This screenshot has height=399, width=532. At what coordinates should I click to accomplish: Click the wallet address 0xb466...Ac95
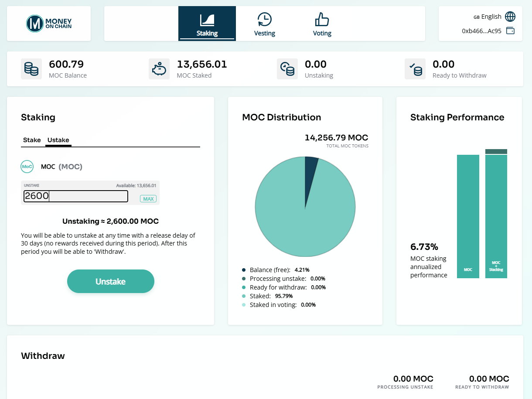click(481, 31)
